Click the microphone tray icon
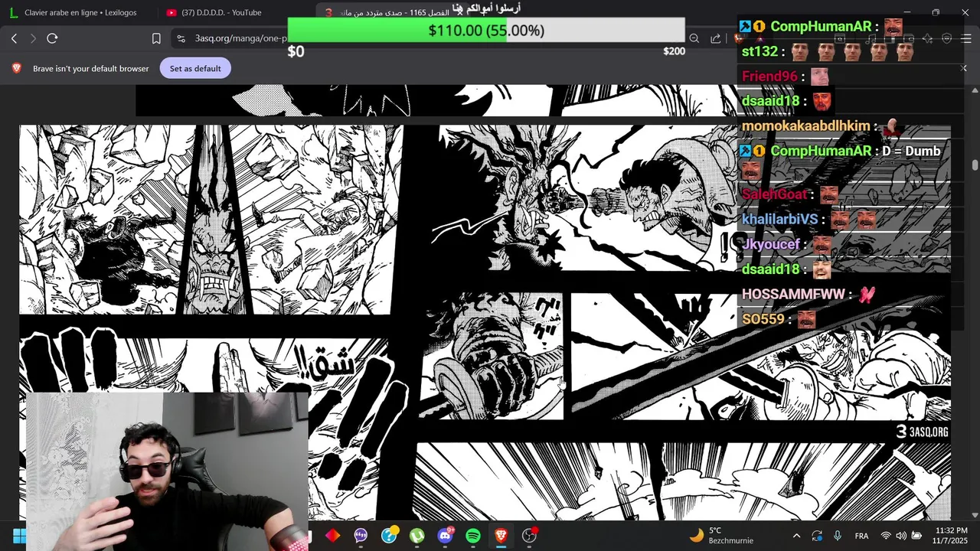Screen dimensions: 980x551 pyautogui.click(x=837, y=536)
